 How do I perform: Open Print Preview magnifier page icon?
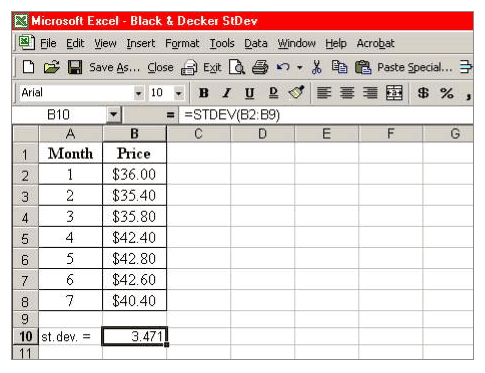coord(237,67)
